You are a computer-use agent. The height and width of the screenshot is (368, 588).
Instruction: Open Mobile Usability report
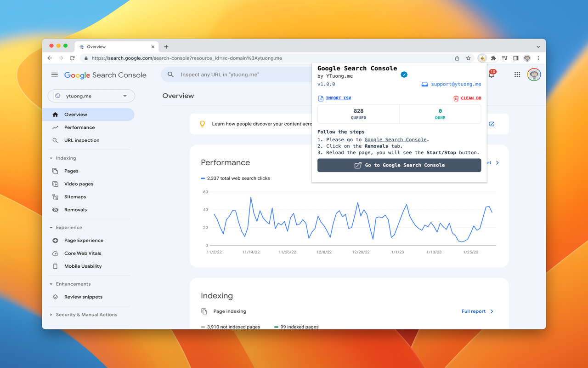pyautogui.click(x=88, y=266)
